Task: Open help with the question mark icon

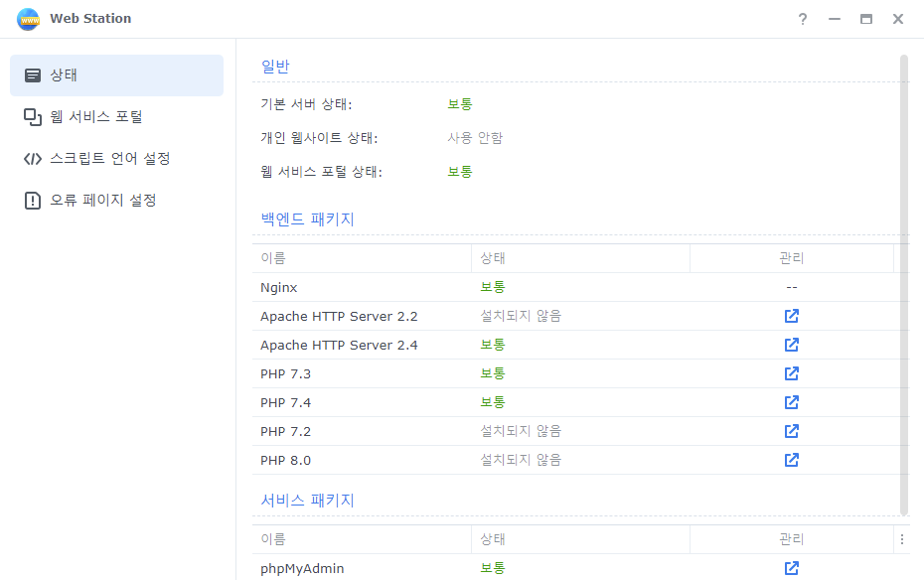Action: coord(803,19)
